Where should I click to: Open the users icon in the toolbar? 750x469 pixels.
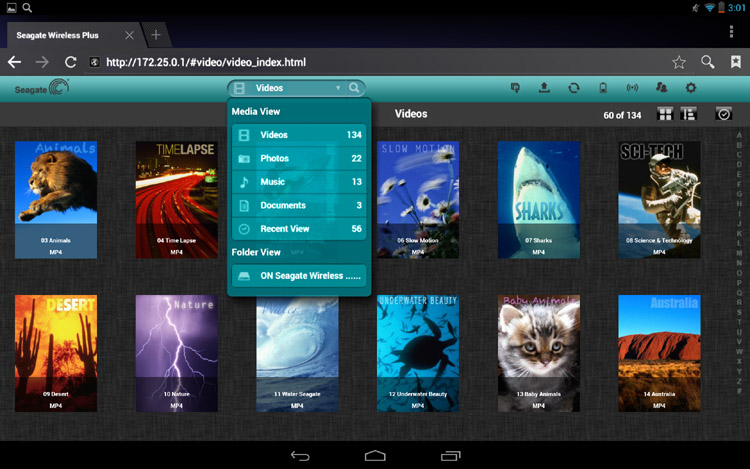(661, 88)
